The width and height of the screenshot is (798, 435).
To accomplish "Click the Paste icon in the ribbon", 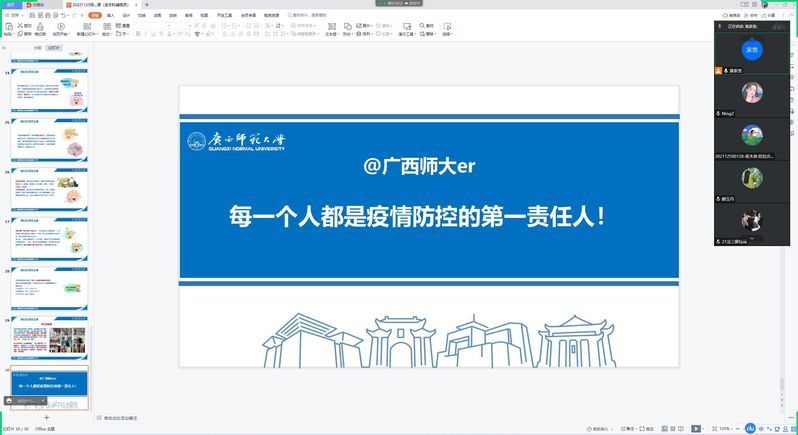I will coord(9,26).
